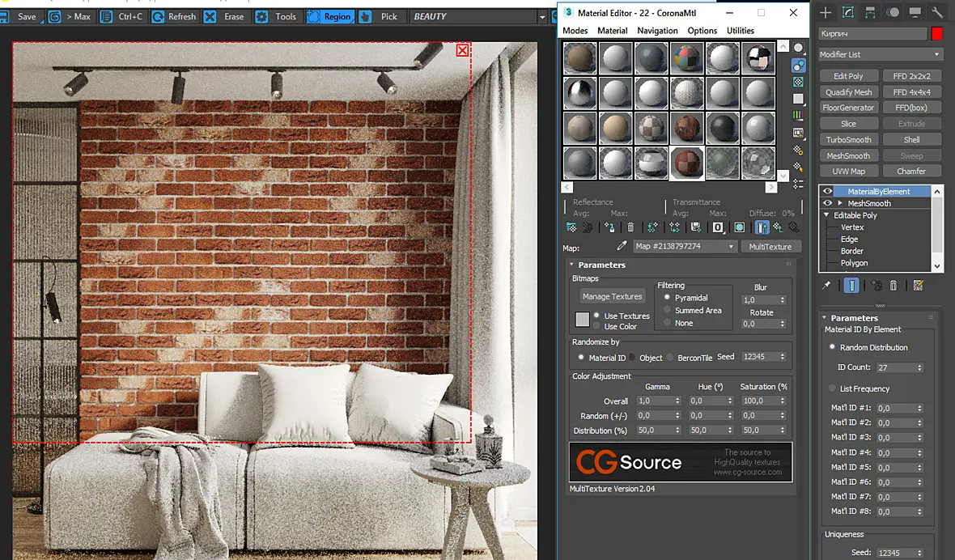Open the Create tab plus icon

point(826,12)
